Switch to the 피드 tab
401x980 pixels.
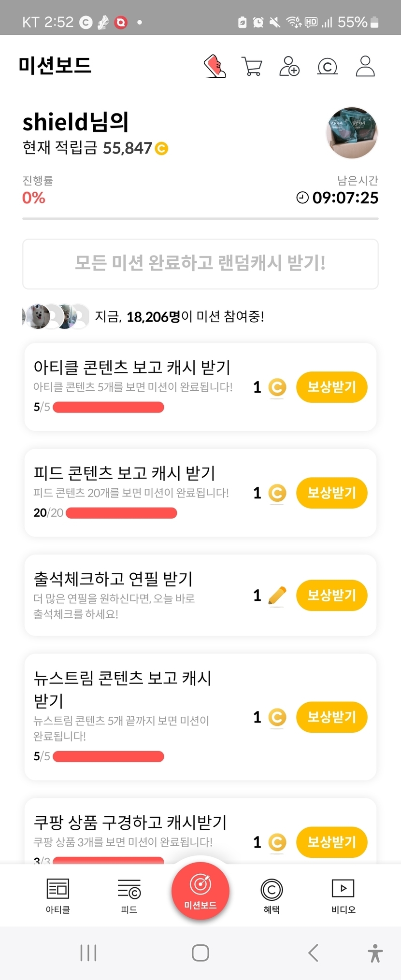click(x=129, y=895)
